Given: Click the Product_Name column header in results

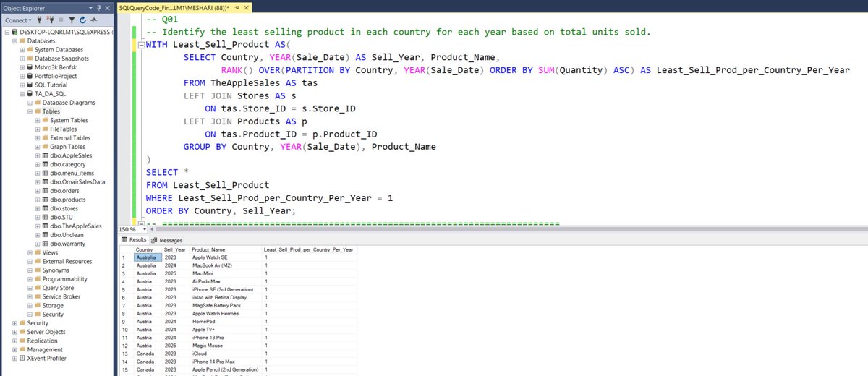Looking at the screenshot, I should pyautogui.click(x=226, y=249).
